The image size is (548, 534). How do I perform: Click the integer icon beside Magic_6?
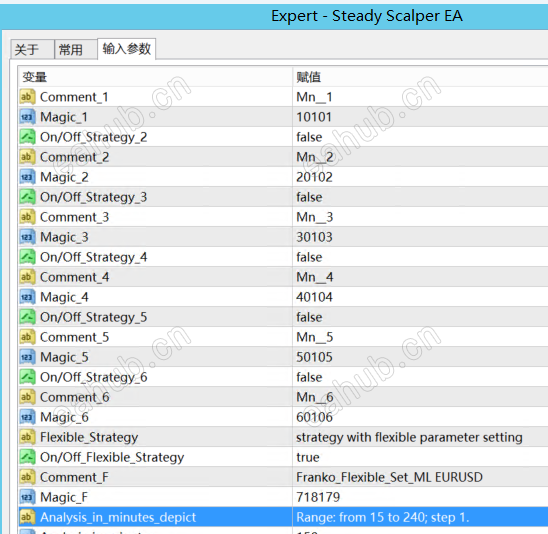pyautogui.click(x=27, y=417)
